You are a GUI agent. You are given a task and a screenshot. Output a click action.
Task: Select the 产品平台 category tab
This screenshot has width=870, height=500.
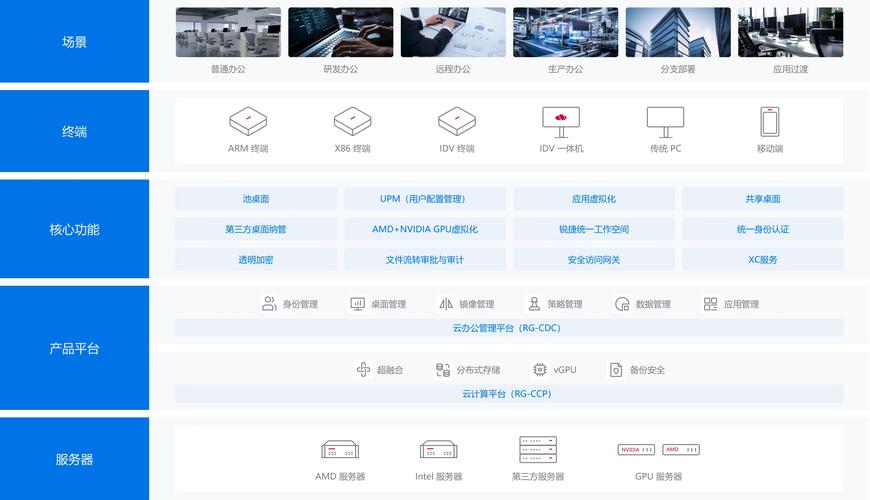pyautogui.click(x=74, y=348)
